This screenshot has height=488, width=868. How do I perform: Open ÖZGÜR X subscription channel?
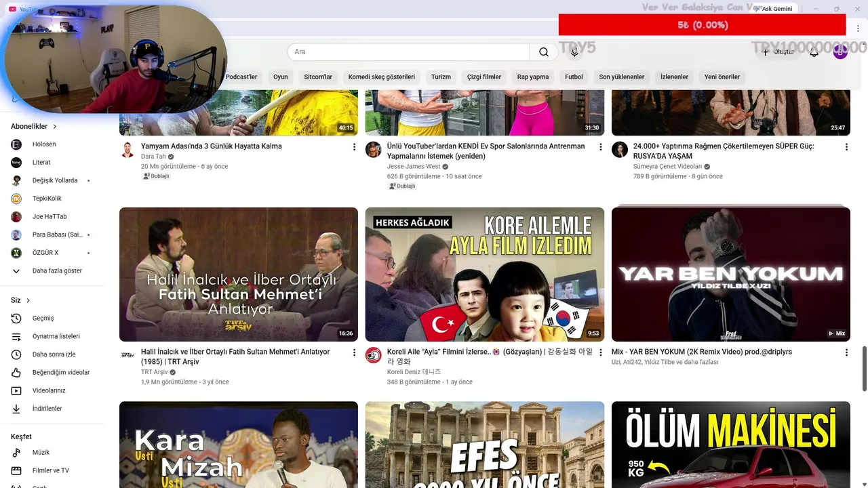pos(52,253)
